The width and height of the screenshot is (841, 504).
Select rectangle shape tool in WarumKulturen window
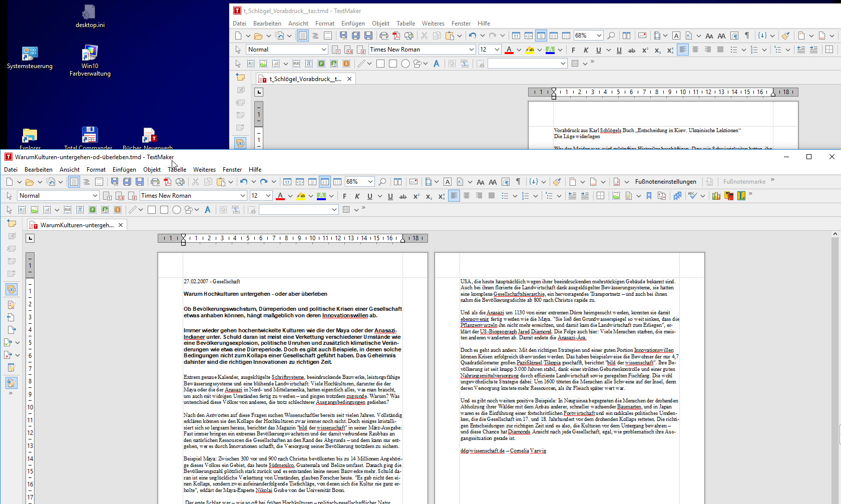tap(152, 210)
